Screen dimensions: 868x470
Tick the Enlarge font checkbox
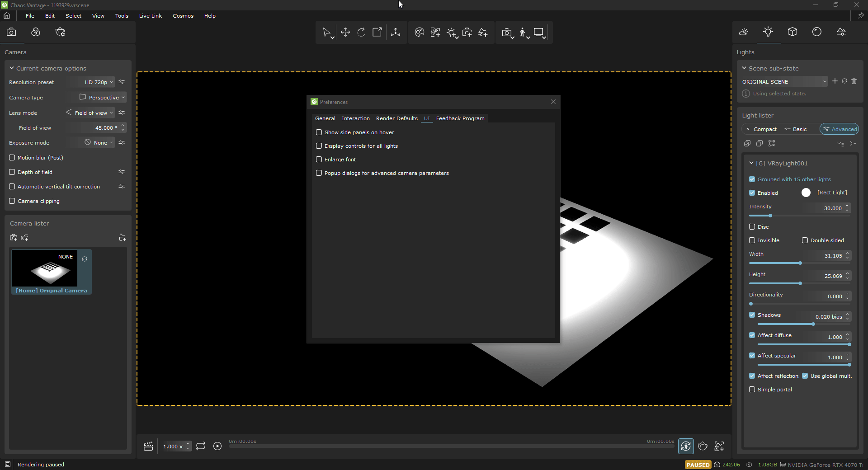point(319,160)
